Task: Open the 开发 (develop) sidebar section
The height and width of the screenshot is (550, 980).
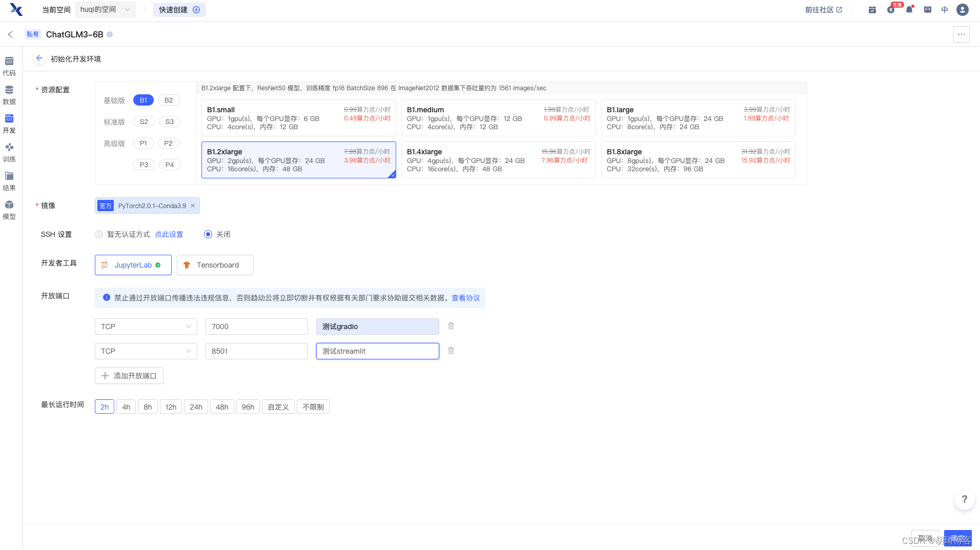Action: (x=9, y=124)
